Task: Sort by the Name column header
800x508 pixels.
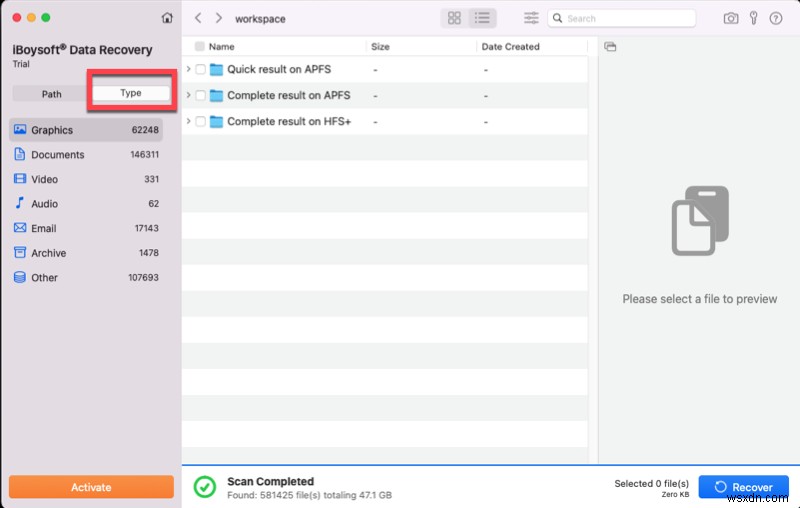Action: 221,46
